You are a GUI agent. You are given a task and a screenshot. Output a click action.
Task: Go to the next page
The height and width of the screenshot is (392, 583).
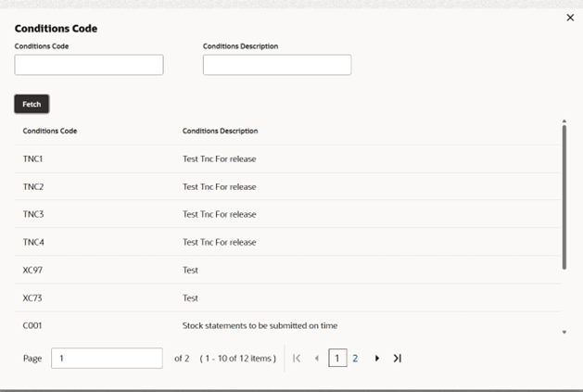click(377, 358)
